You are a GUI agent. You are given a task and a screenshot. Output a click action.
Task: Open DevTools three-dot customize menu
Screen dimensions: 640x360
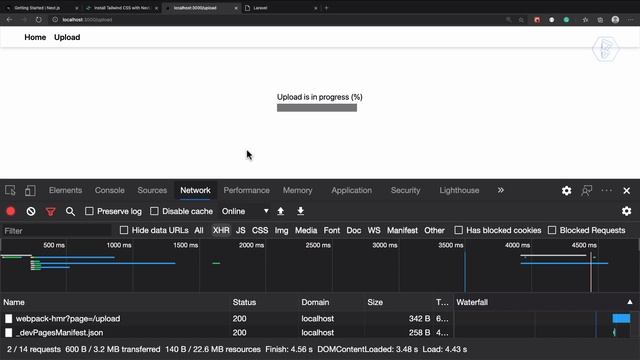[x=607, y=191]
